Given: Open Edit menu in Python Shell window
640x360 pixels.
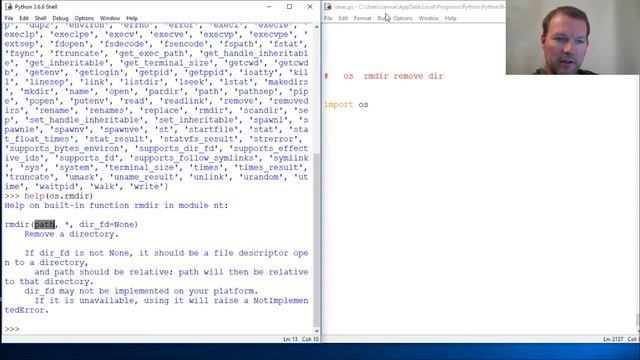Looking at the screenshot, I should tap(24, 18).
